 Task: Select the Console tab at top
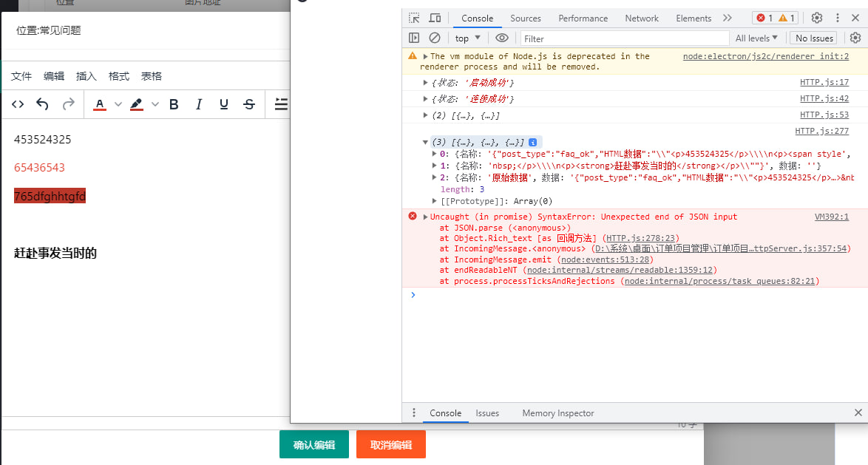[477, 18]
